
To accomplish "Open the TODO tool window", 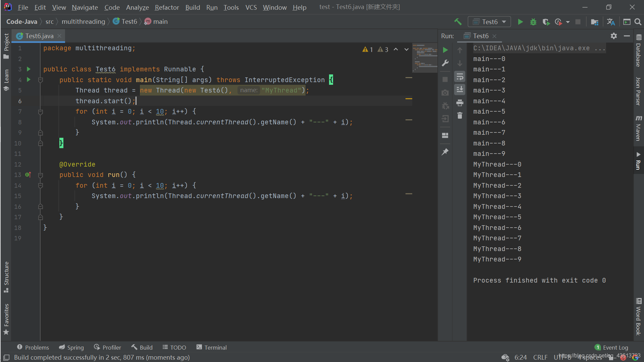I will click(x=174, y=347).
